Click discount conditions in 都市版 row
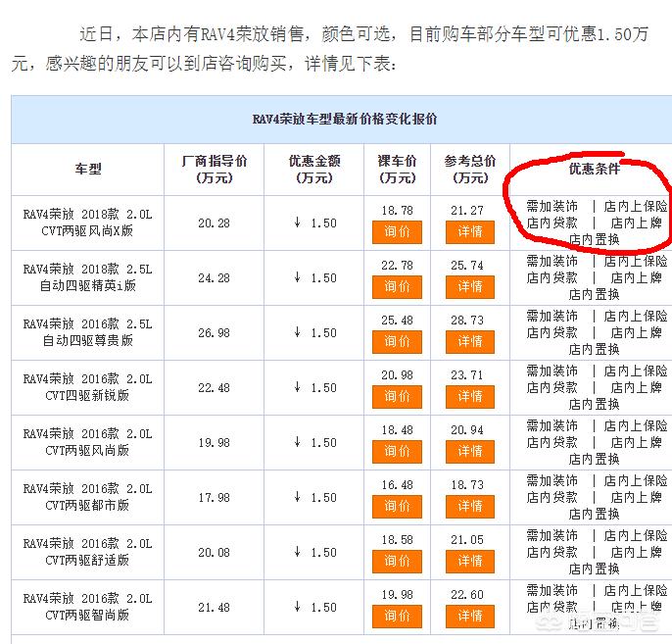Image resolution: width=672 pixels, height=644 pixels. click(x=597, y=497)
